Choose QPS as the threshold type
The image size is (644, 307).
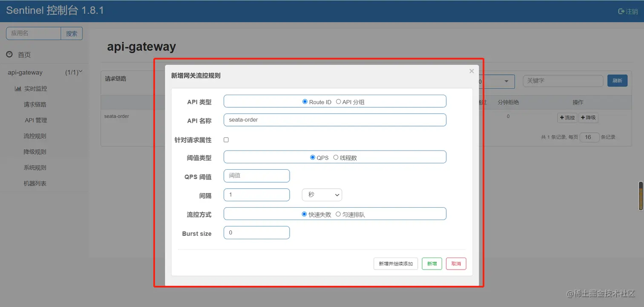pos(313,157)
